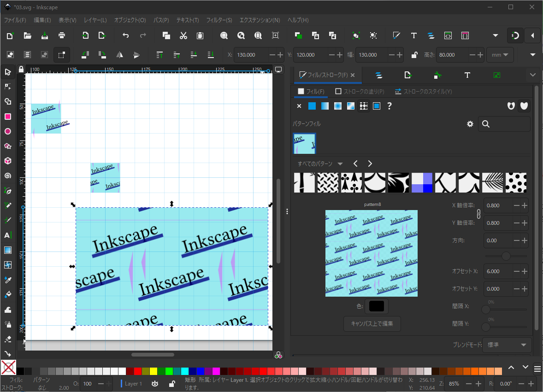Increase the zoom percentage plus
The width and height of the screenshot is (543, 392).
478,384
